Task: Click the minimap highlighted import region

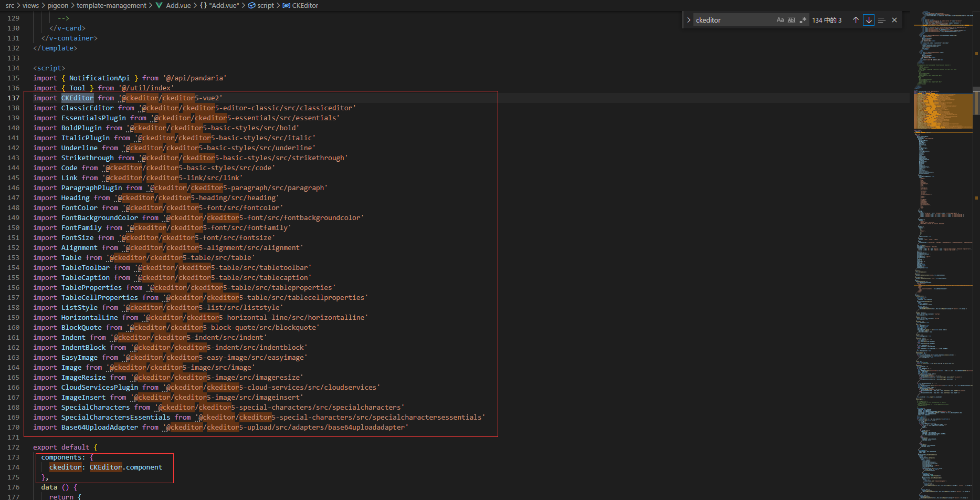Action: [943, 111]
